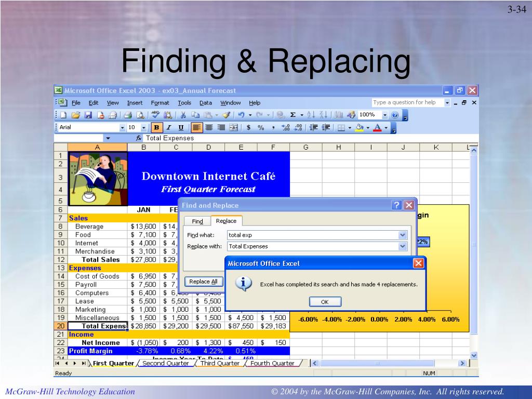
Task: Click the Decrease Indent icon
Action: tap(313, 128)
